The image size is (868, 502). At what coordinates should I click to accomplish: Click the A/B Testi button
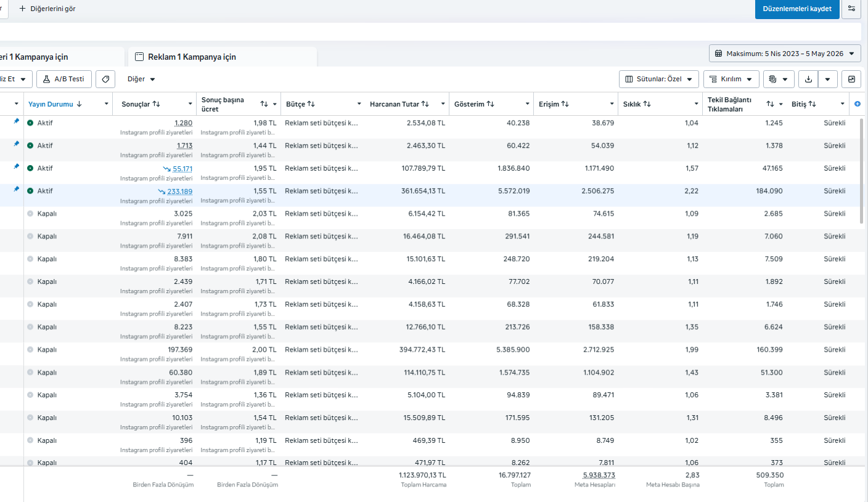pos(64,79)
